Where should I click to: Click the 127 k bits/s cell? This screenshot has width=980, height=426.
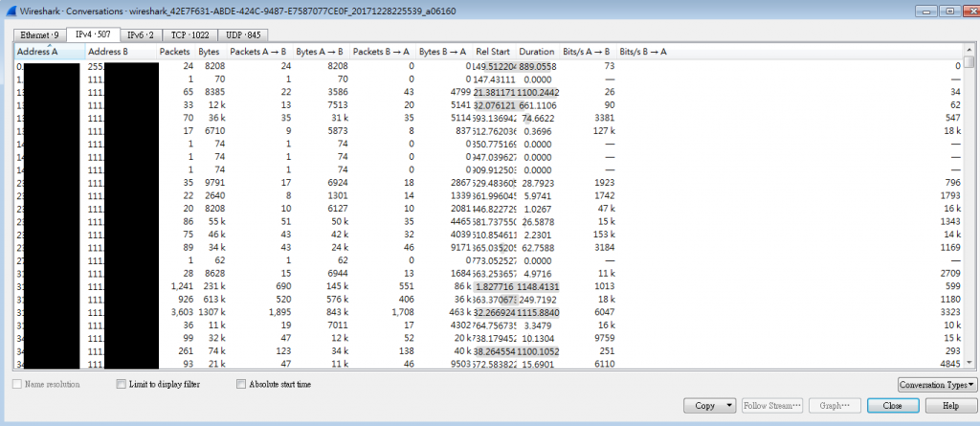tap(605, 131)
